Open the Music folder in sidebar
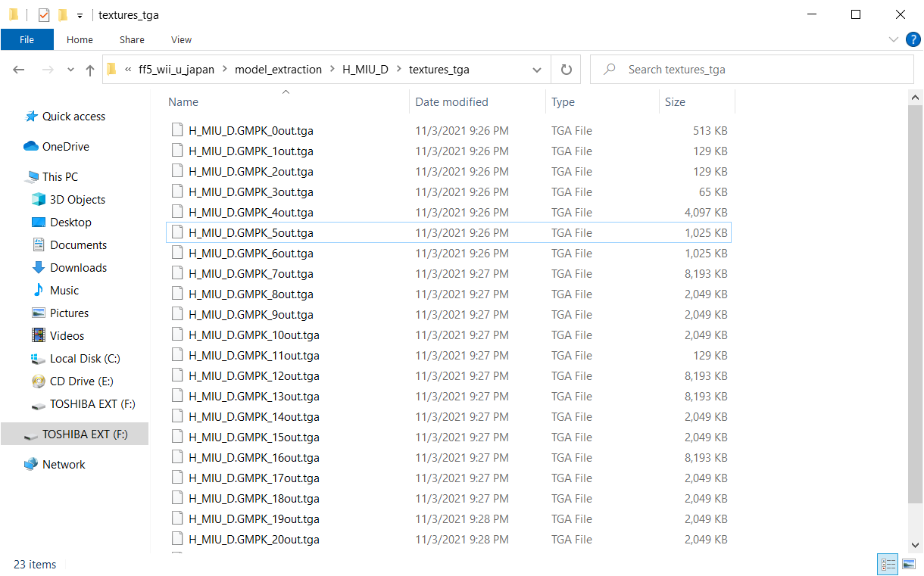 64,291
